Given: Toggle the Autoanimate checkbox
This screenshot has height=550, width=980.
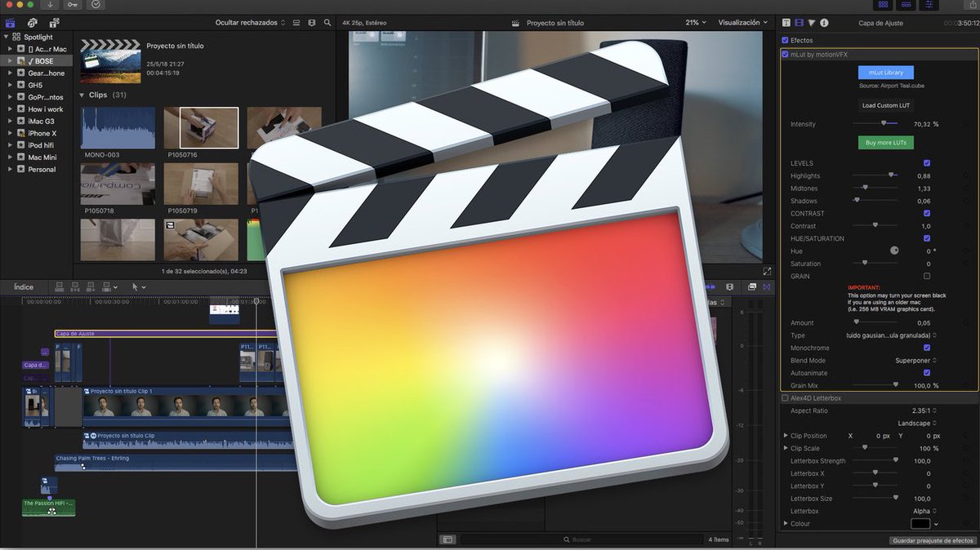Looking at the screenshot, I should [927, 373].
